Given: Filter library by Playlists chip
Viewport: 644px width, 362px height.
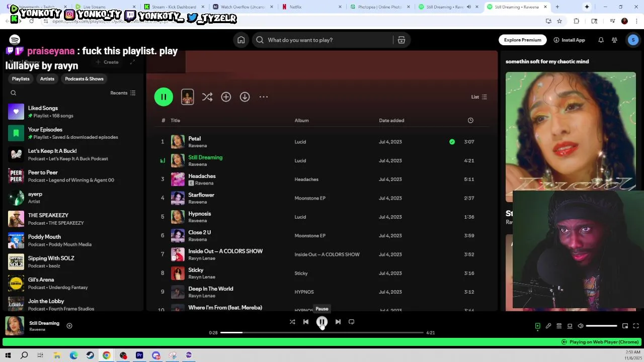Looking at the screenshot, I should 21,79.
